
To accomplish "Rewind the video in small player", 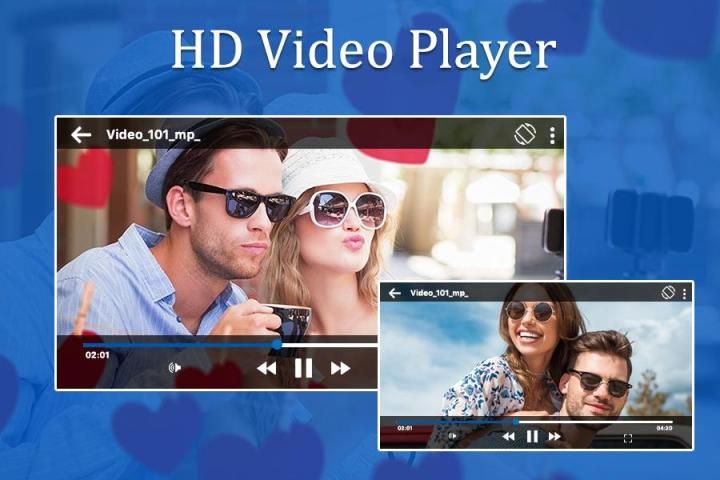I will tap(508, 437).
